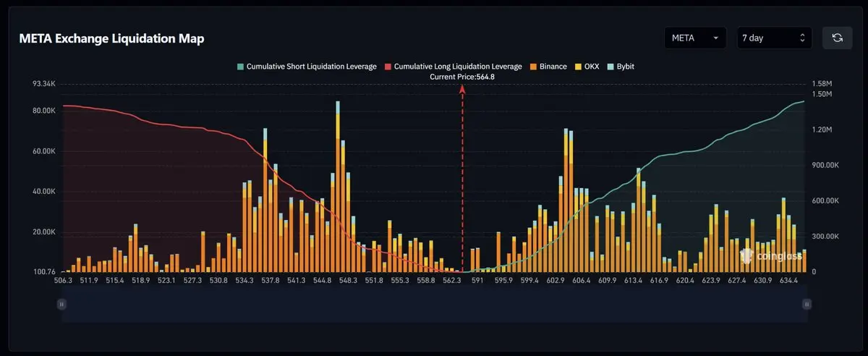Toggle Cumulative Short Liquidation Leverage legend
The height and width of the screenshot is (356, 868).
306,66
